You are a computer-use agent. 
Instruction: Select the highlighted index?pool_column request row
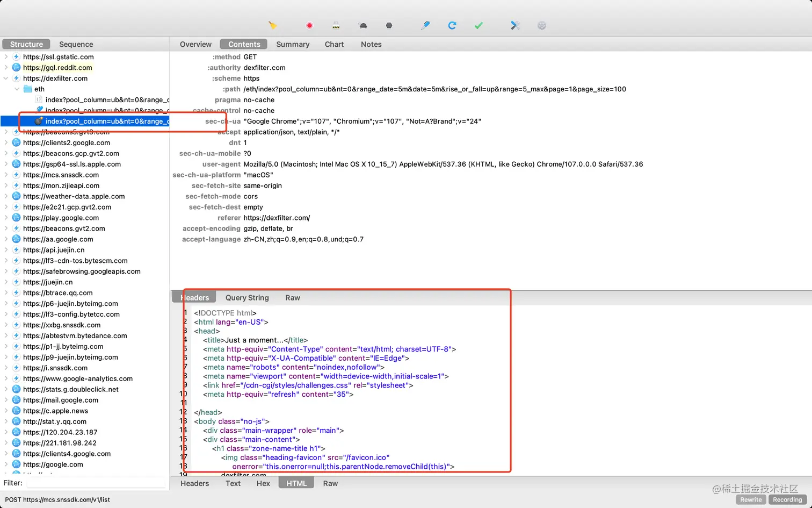coord(85,121)
